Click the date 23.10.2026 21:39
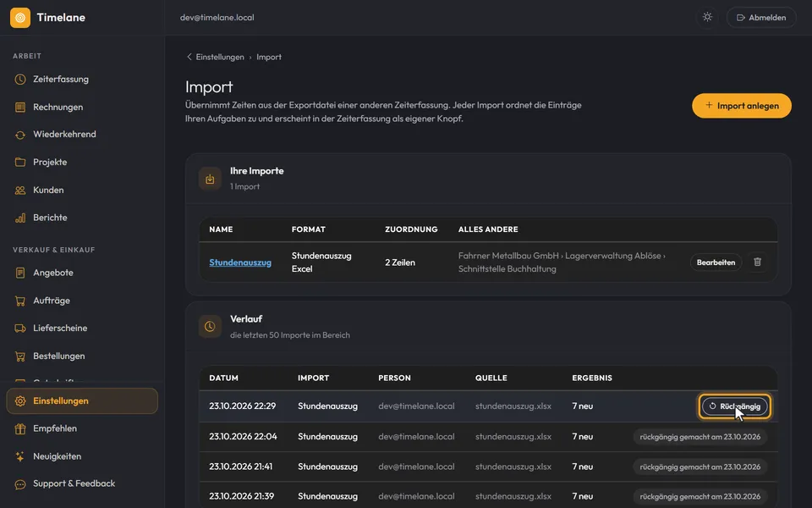The width and height of the screenshot is (812, 508). click(241, 496)
